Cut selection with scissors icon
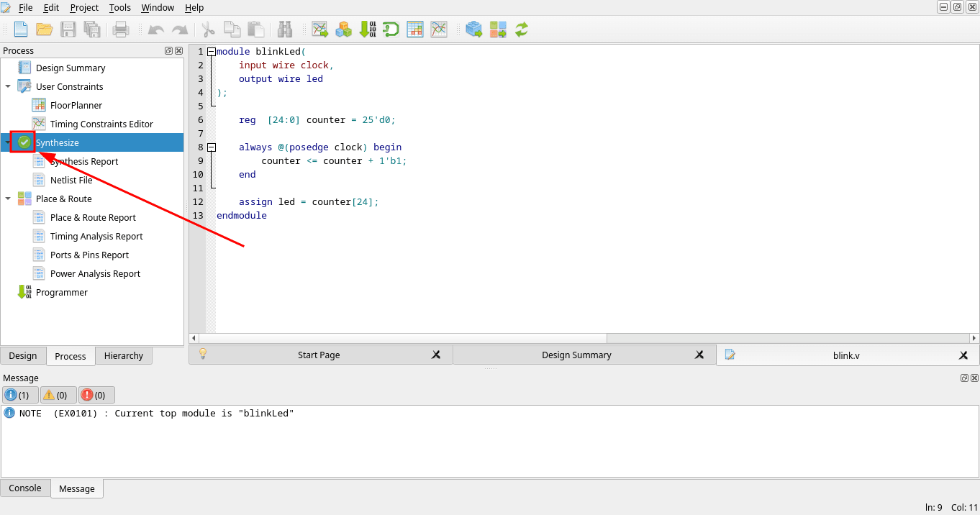Viewport: 980px width, 515px height. pos(209,29)
